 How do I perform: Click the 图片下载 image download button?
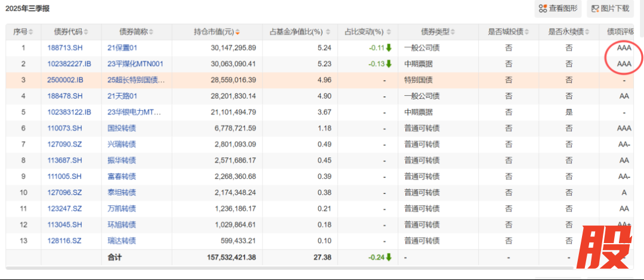click(609, 8)
